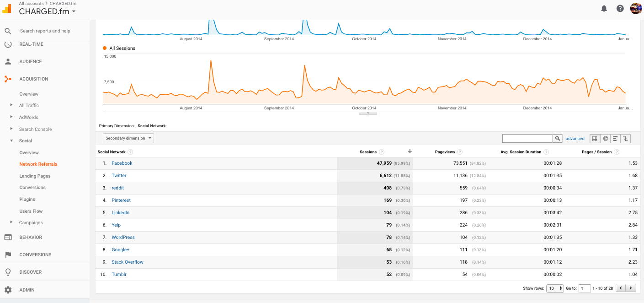644x303 pixels.
Task: Click the reddit social network link
Action: [x=117, y=188]
